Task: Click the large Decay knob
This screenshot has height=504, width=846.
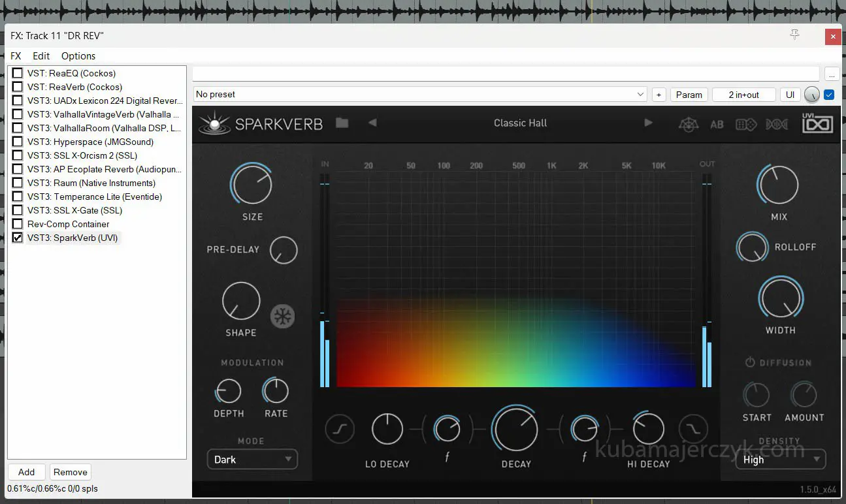Action: pyautogui.click(x=516, y=430)
